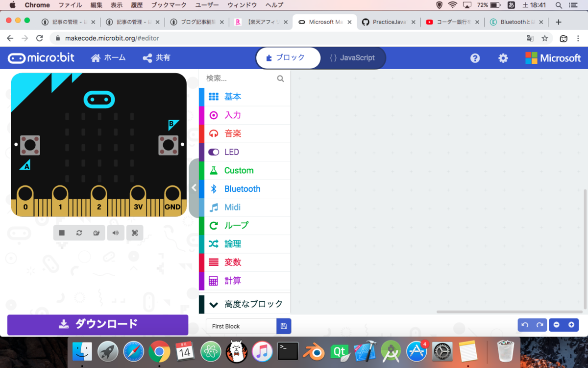Zoom in the workspace with the plus control
This screenshot has height=368, width=588.
pos(571,325)
